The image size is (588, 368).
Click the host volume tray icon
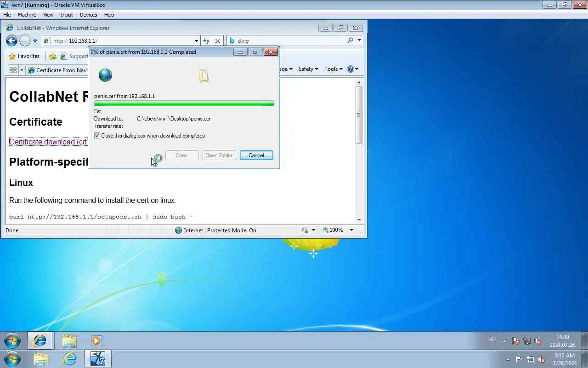click(x=542, y=359)
